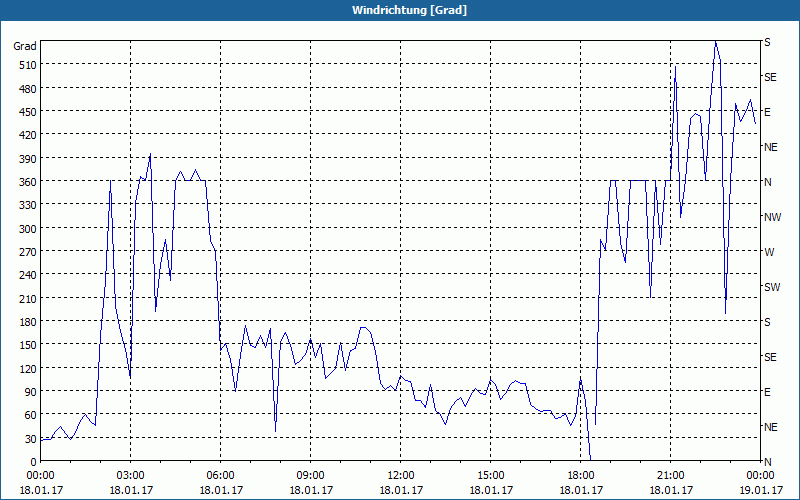Click the 450 degree y-axis tick label
The height and width of the screenshot is (500, 800).
click(x=25, y=112)
